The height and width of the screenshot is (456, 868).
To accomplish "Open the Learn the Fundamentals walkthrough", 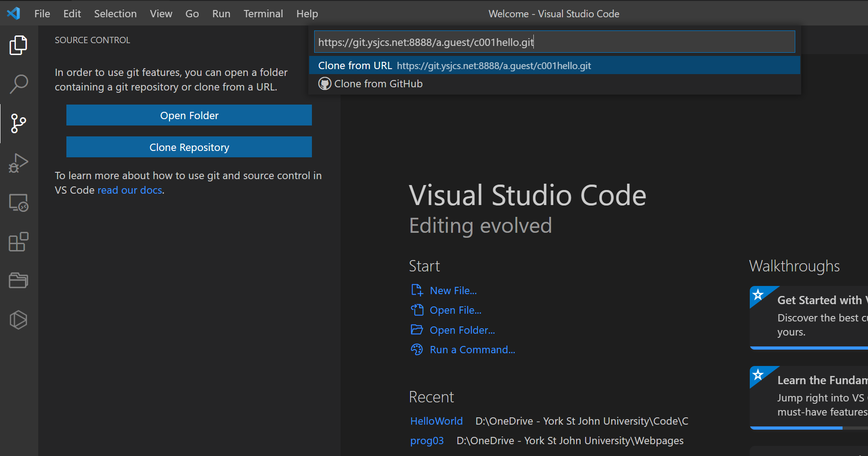I will [809, 397].
